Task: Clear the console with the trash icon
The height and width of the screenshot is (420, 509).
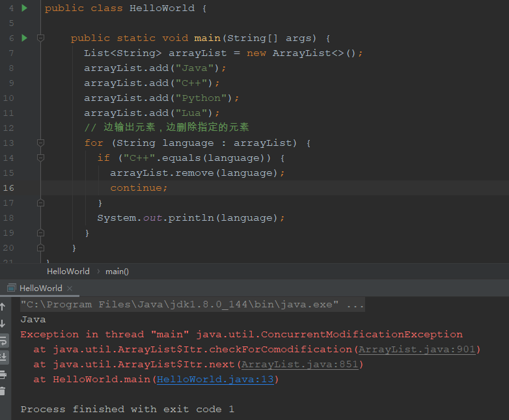Action: [x=3, y=391]
